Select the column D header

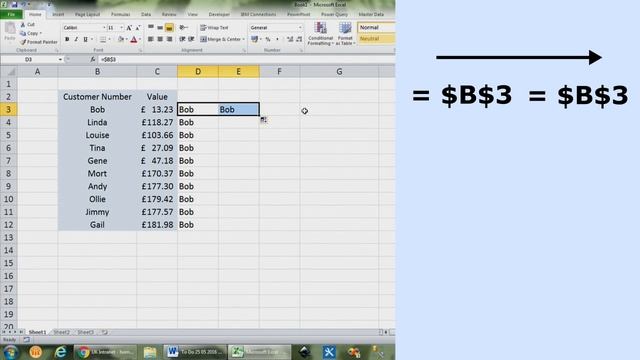pyautogui.click(x=198, y=72)
